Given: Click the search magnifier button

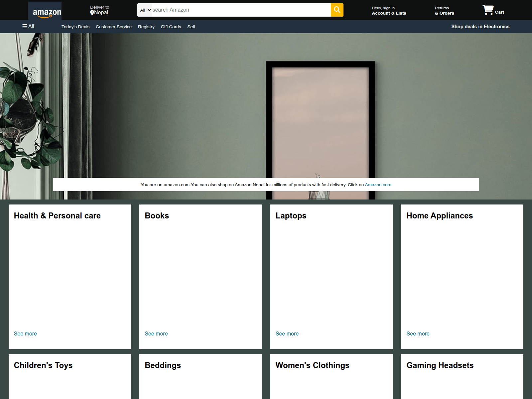Looking at the screenshot, I should [337, 10].
